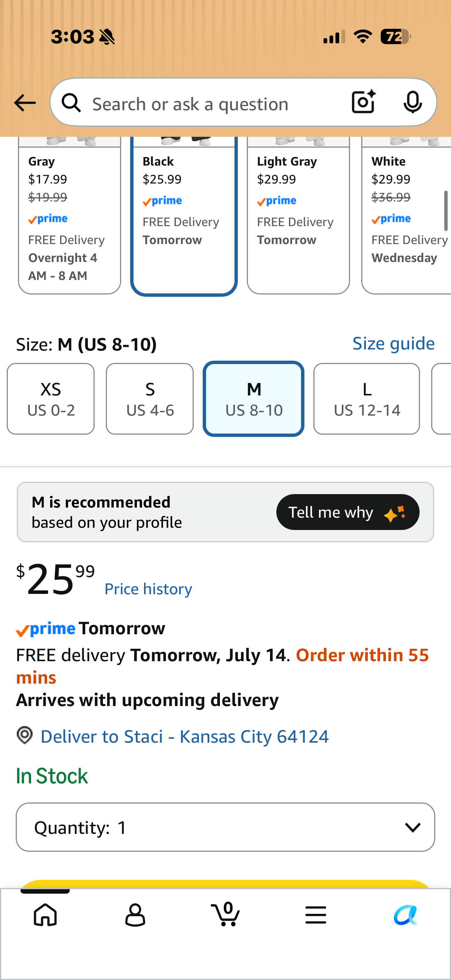This screenshot has height=980, width=451.
Task: View Price history link
Action: [x=148, y=589]
